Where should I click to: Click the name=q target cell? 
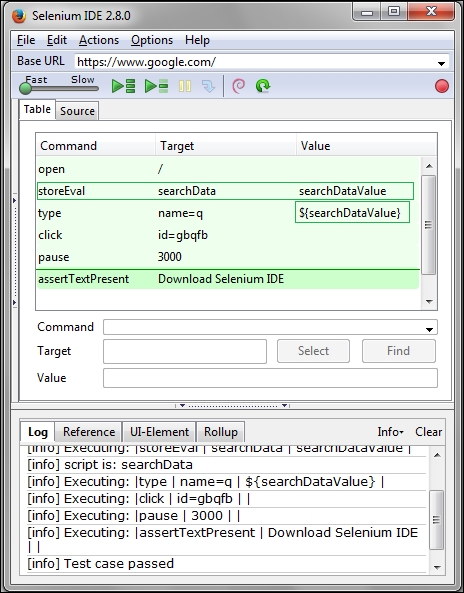pyautogui.click(x=180, y=213)
